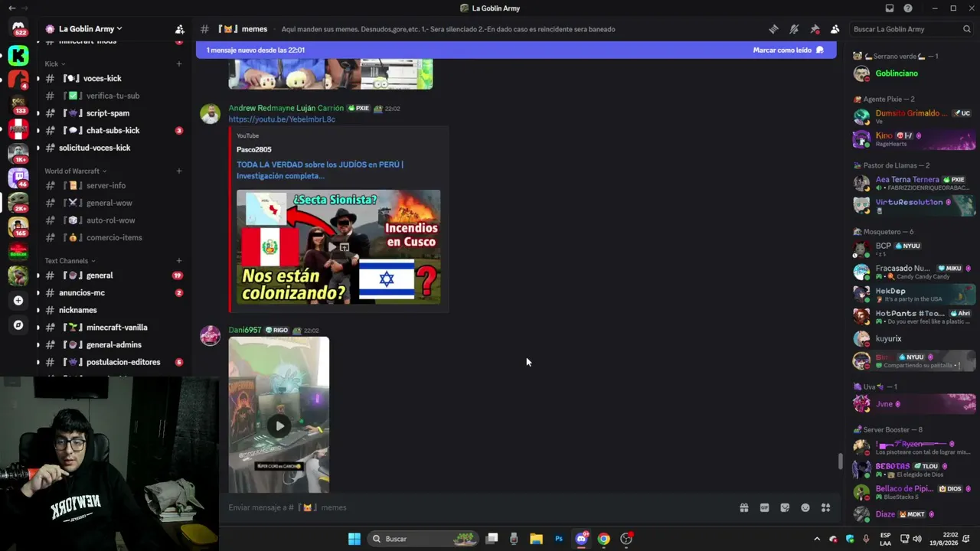Open the solicitud-voces-kick channel

113,148
